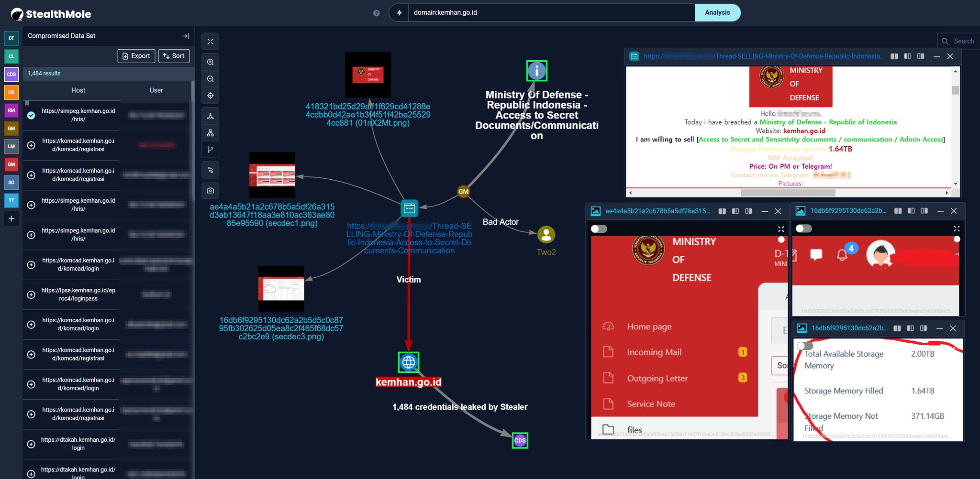Click the camera screenshot tool
Viewport: 980px width, 479px height.
210,190
